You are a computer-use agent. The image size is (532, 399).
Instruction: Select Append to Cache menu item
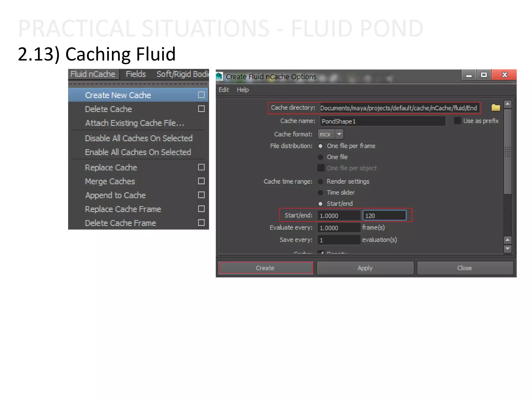click(x=138, y=195)
